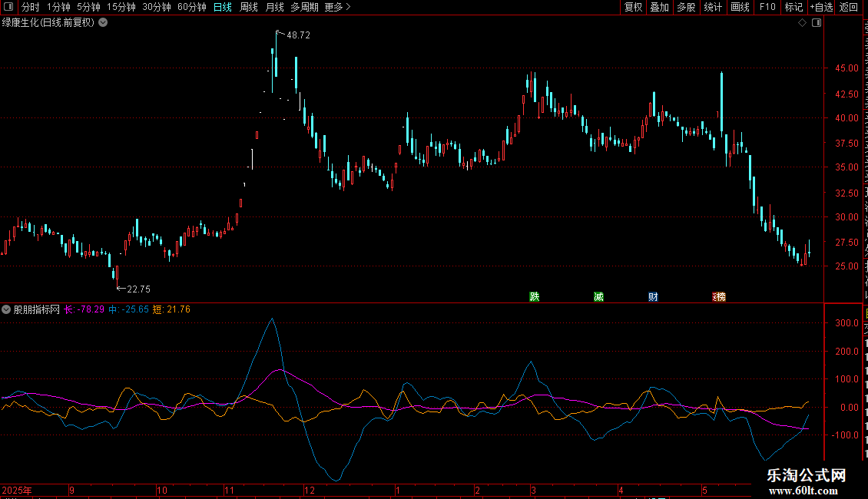Open the 统计 statistics tool
This screenshot has height=499, width=868.
pos(712,7)
